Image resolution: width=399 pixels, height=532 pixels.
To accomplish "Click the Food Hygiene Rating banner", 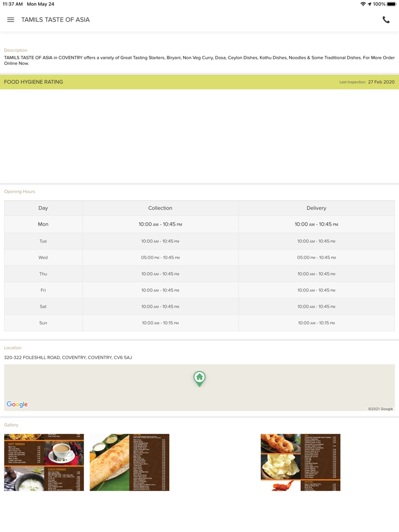I will tap(199, 82).
